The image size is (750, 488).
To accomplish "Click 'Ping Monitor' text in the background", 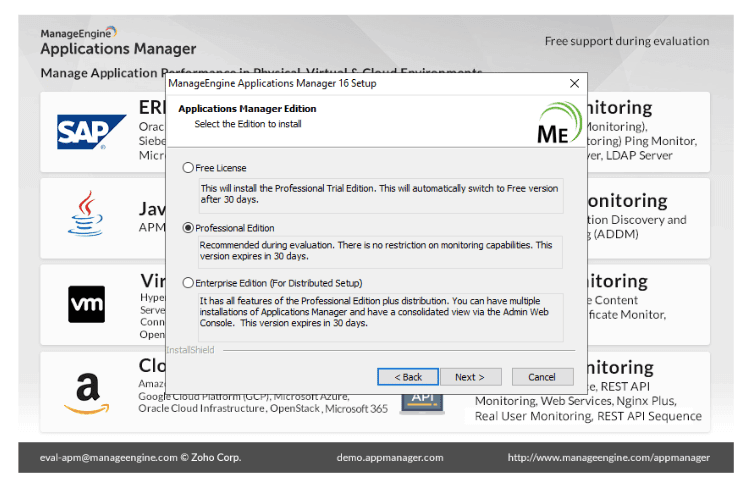I will click(661, 141).
